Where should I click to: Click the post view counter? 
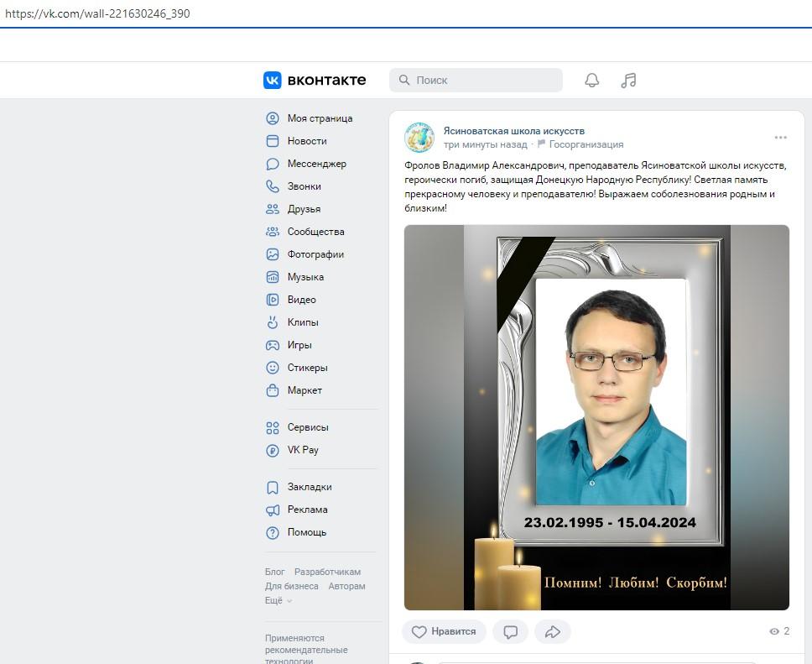tap(779, 630)
